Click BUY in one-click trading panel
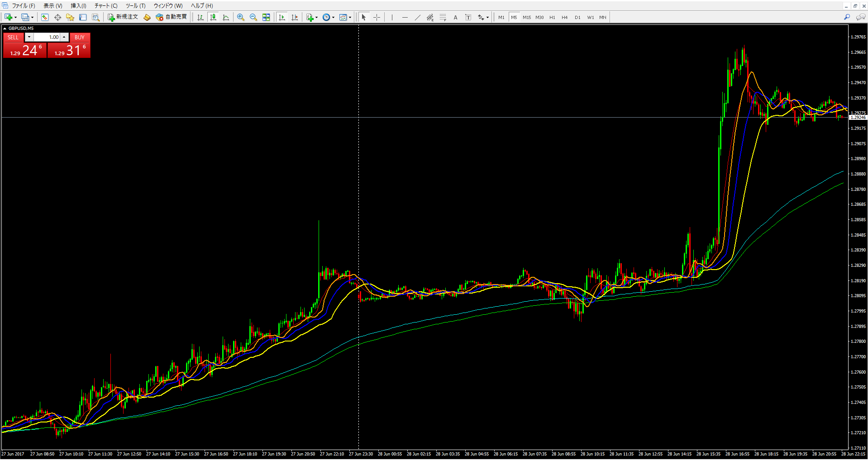This screenshot has height=460, width=868. [80, 38]
